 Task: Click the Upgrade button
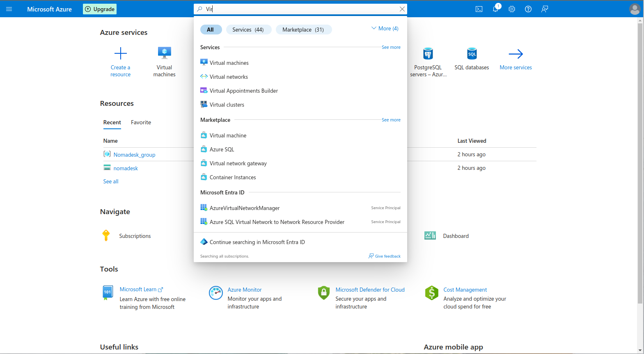[x=100, y=9]
